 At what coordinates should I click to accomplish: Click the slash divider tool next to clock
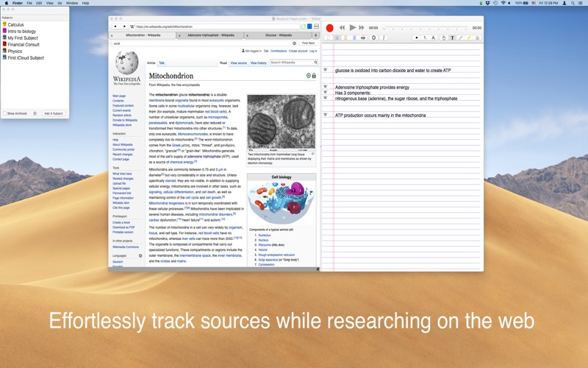(384, 38)
